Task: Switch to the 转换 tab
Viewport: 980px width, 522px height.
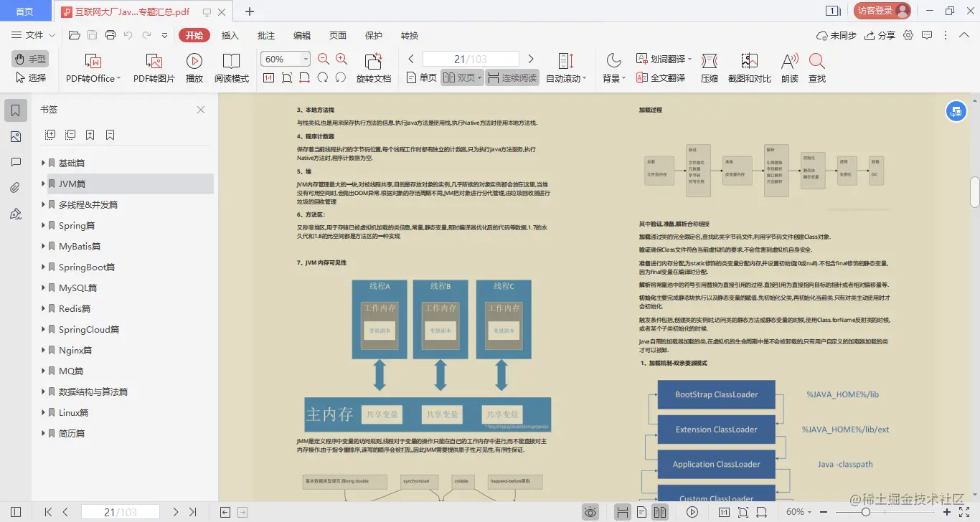Action: point(410,35)
